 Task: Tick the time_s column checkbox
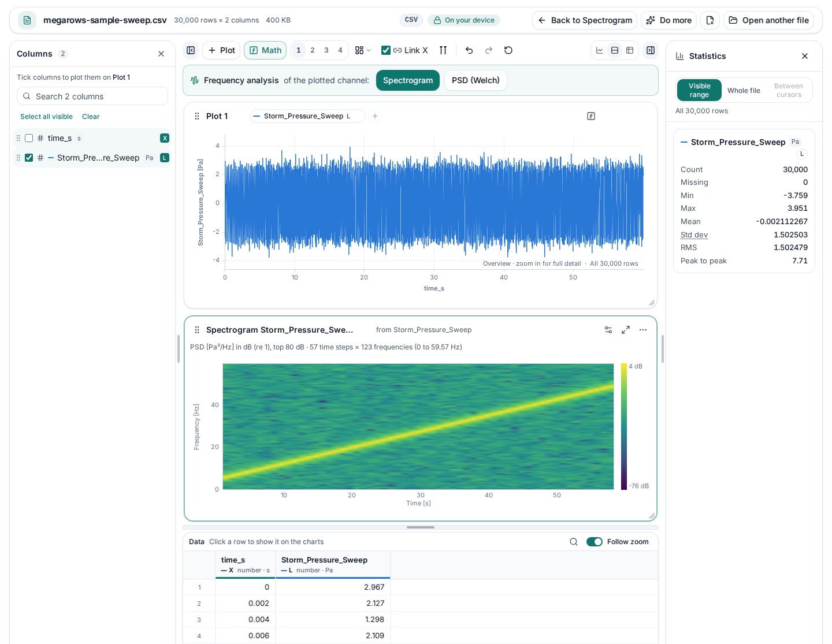tap(29, 138)
